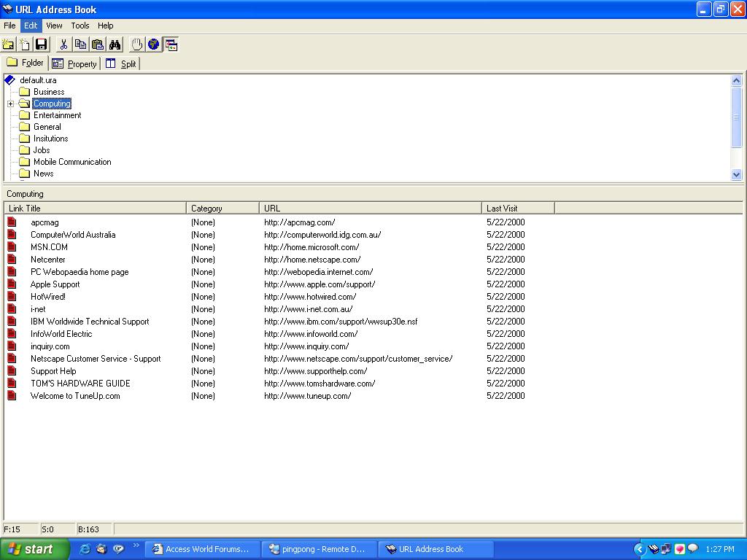Select the General folder

(x=47, y=127)
